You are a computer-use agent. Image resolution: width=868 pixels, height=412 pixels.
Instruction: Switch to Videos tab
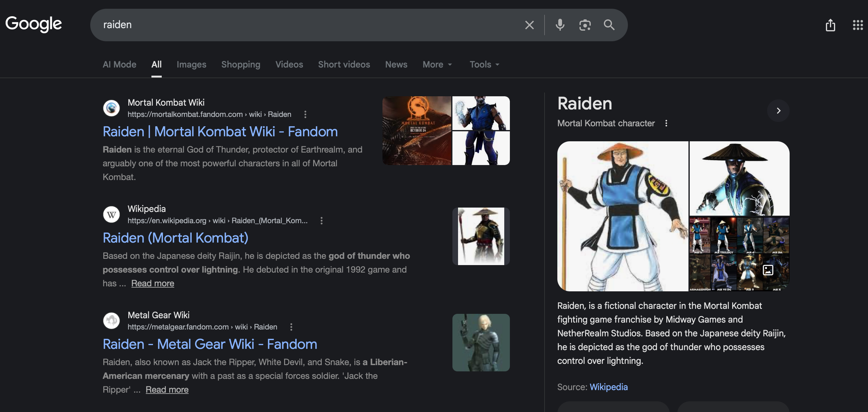(x=289, y=64)
